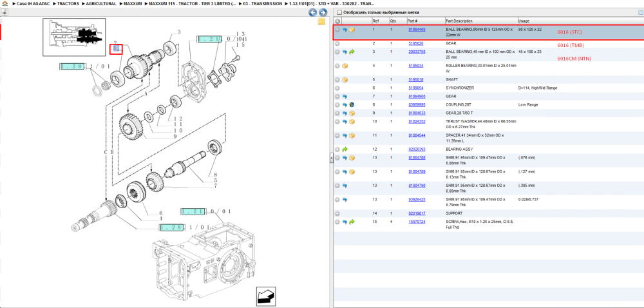Navigate to previous diagram with blue left arrow

[x=312, y=13]
